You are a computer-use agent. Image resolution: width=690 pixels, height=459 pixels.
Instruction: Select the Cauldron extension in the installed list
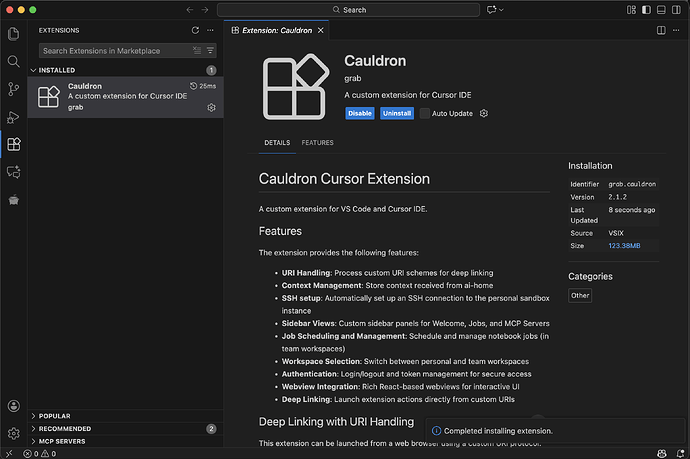(x=125, y=97)
